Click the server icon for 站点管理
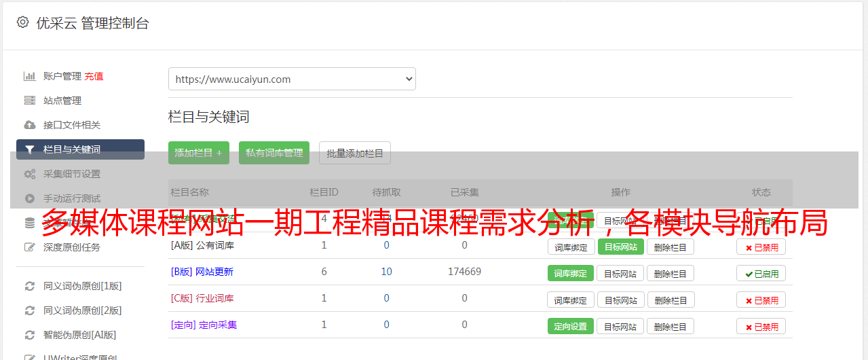Screen dimensions: 868x360 click(x=29, y=101)
